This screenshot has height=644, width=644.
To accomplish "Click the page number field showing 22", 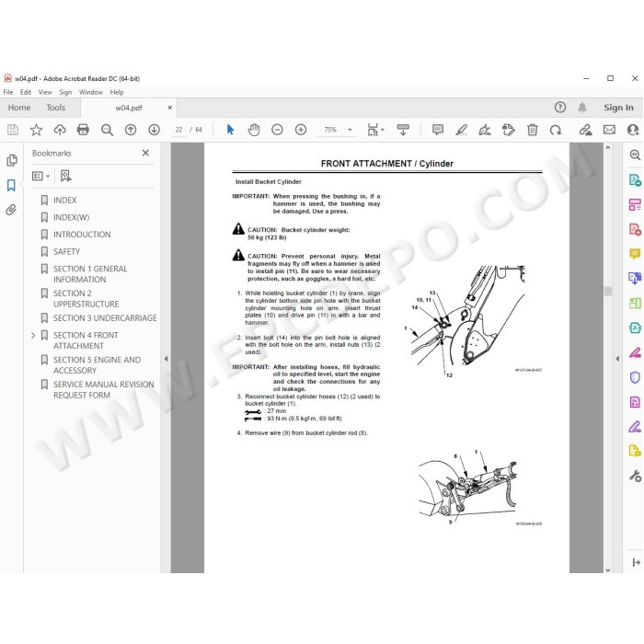I will 178,130.
